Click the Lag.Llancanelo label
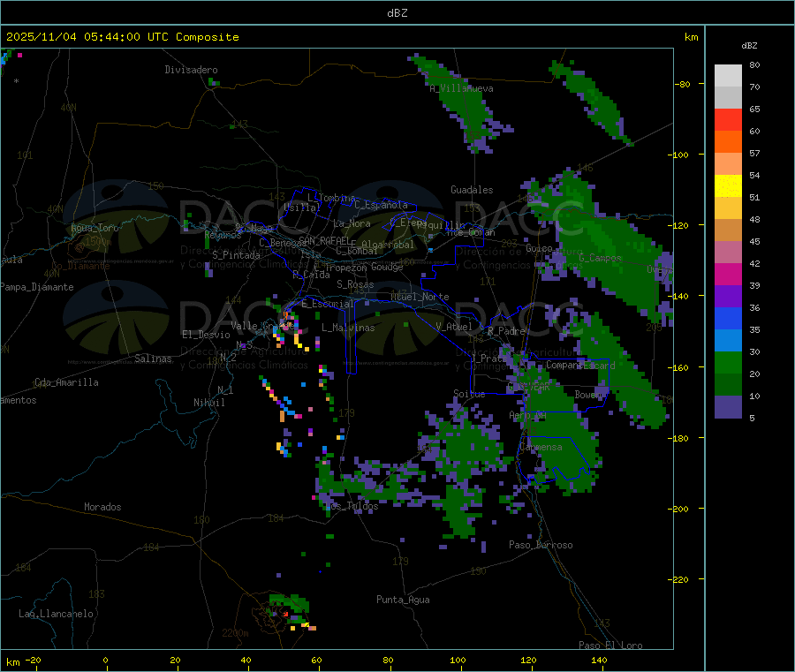The image size is (795, 672). pos(57,614)
